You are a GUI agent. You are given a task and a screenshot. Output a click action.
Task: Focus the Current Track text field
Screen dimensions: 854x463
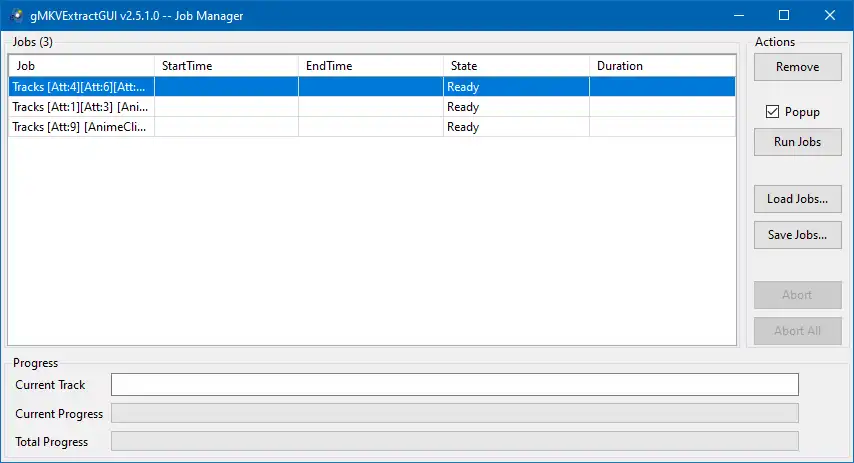click(x=455, y=385)
